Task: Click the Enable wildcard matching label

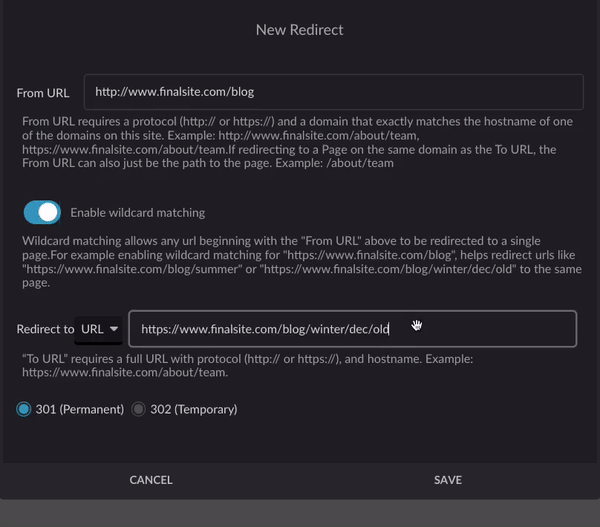Action: point(138,212)
